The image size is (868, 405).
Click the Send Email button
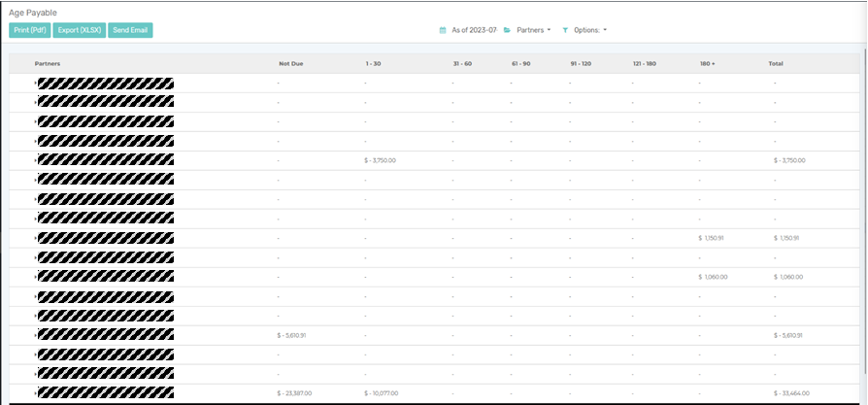pos(130,30)
